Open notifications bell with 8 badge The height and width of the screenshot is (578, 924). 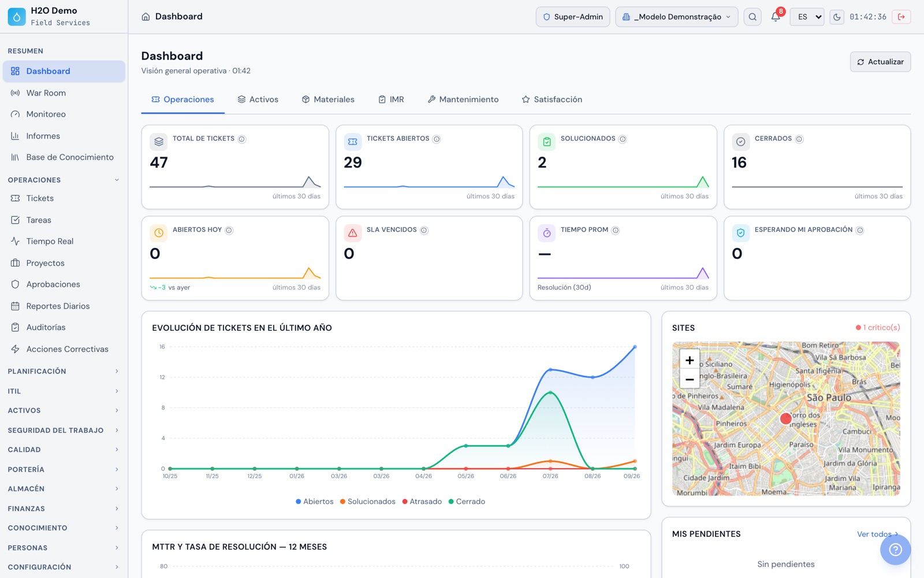(776, 17)
